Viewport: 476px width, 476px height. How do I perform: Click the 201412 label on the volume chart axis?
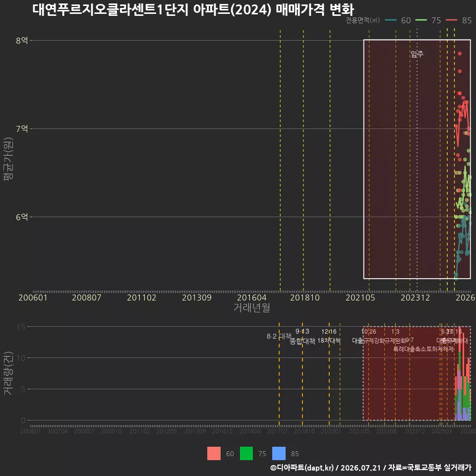pyautogui.click(x=222, y=431)
